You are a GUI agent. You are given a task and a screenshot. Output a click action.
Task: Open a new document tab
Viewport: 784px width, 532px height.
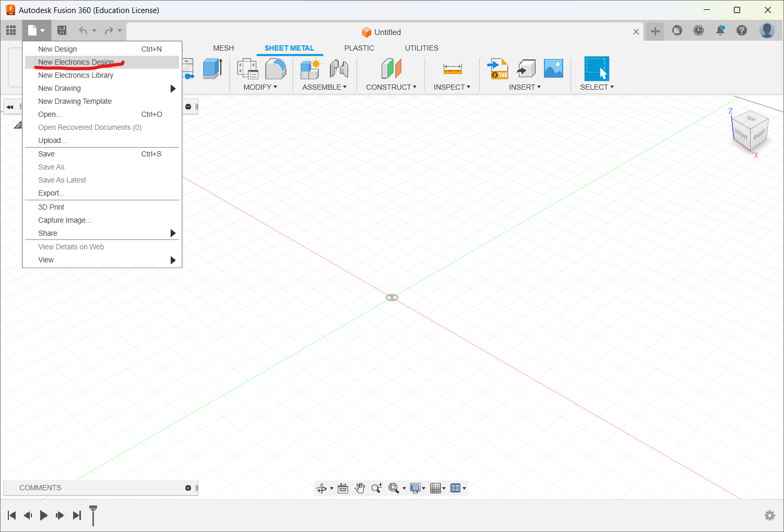pyautogui.click(x=655, y=31)
